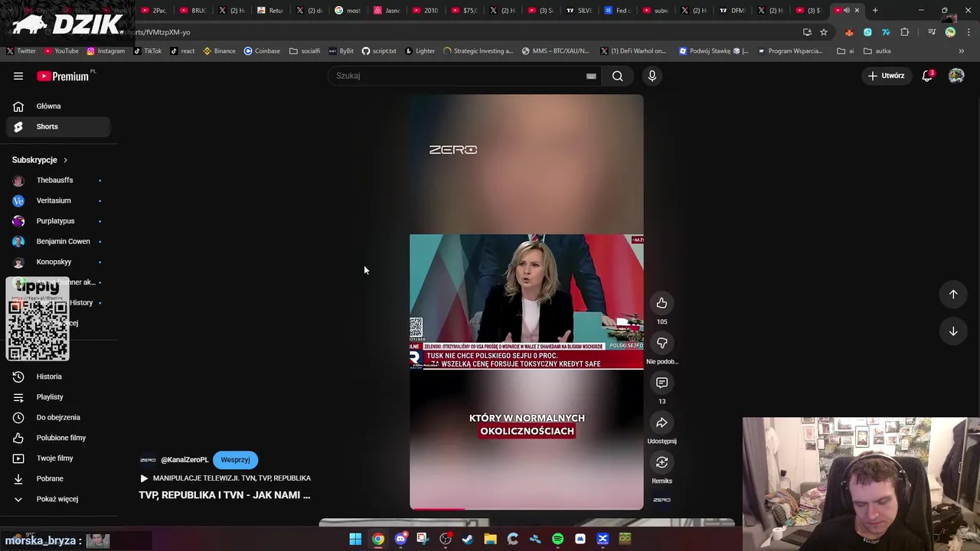The image size is (980, 551).
Task: Switch to the $75,0 browser tab
Action: pos(464,11)
